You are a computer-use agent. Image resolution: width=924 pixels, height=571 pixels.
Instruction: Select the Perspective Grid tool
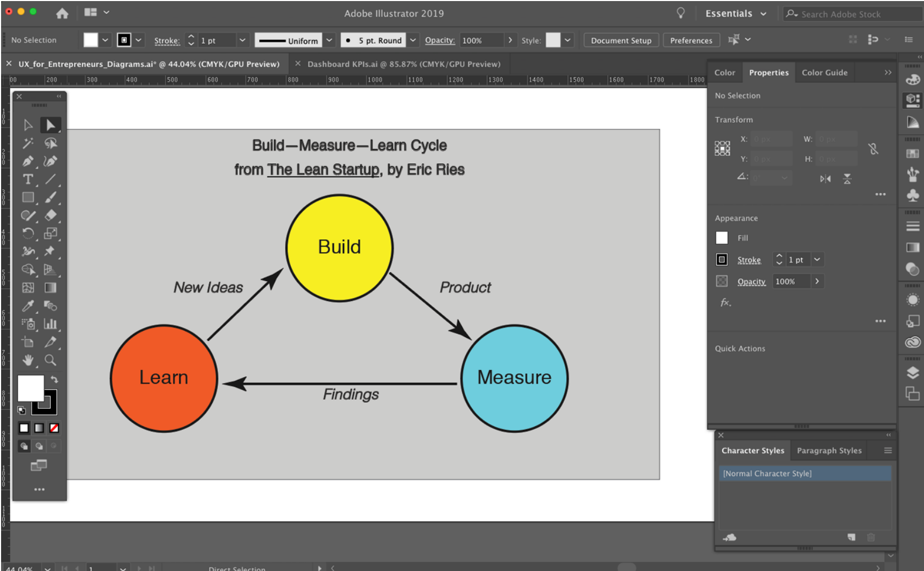pos(51,269)
